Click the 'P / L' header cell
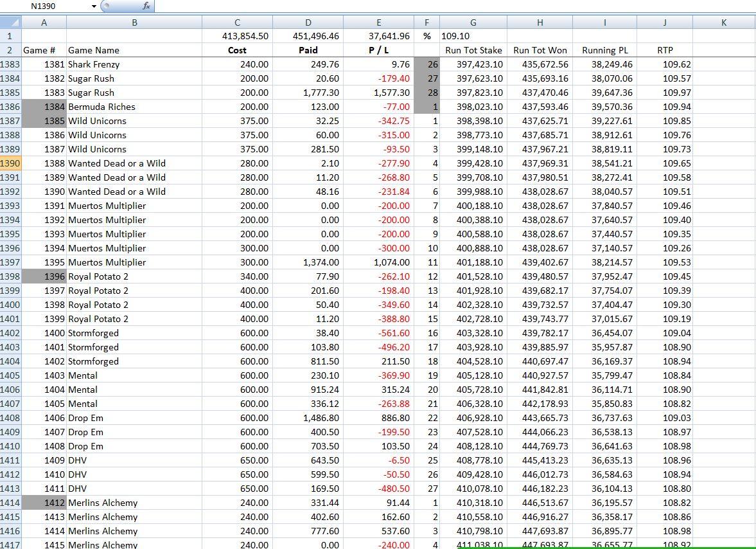 [379, 50]
